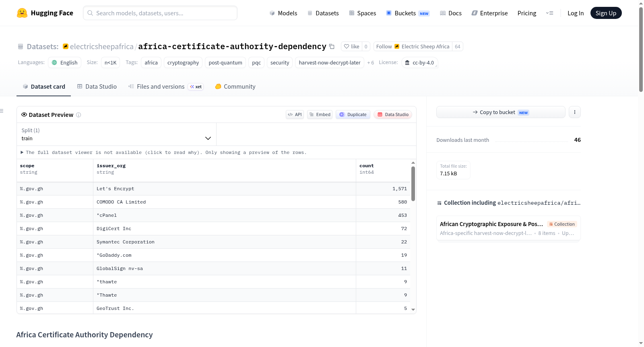This screenshot has width=644, height=347.
Task: Expand the additional nav menu icon
Action: 549,13
